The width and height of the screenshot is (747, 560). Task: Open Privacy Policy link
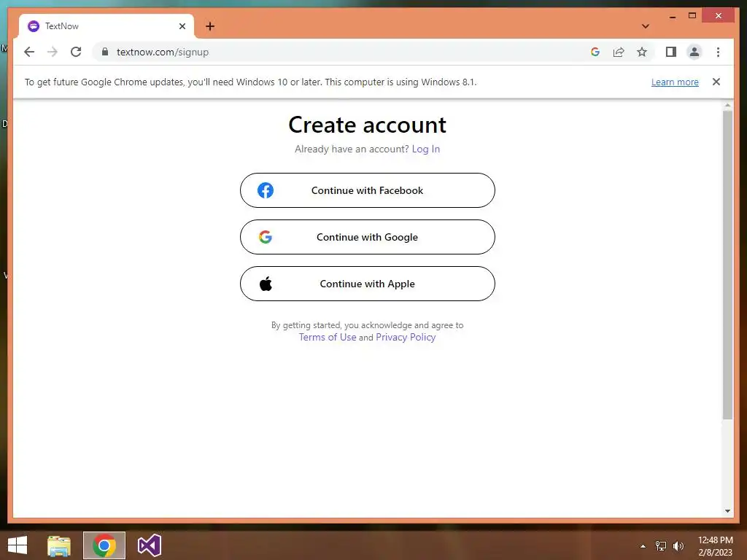[406, 337]
